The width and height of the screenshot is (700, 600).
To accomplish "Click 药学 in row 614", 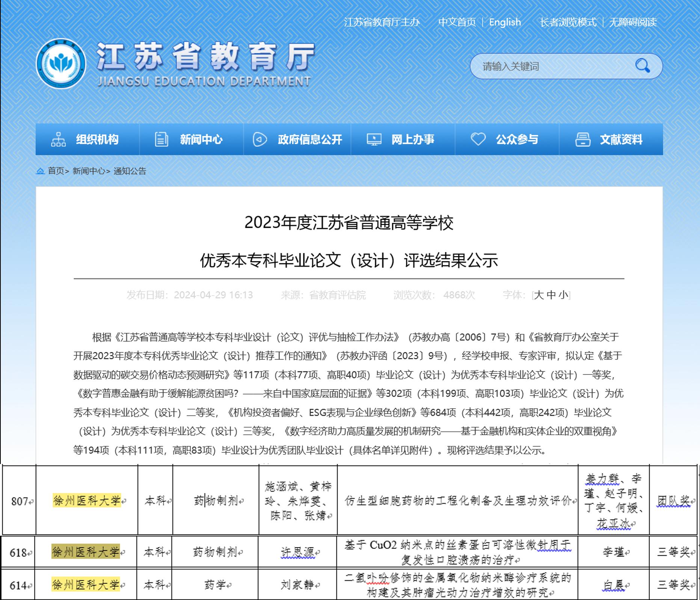I will [x=216, y=585].
